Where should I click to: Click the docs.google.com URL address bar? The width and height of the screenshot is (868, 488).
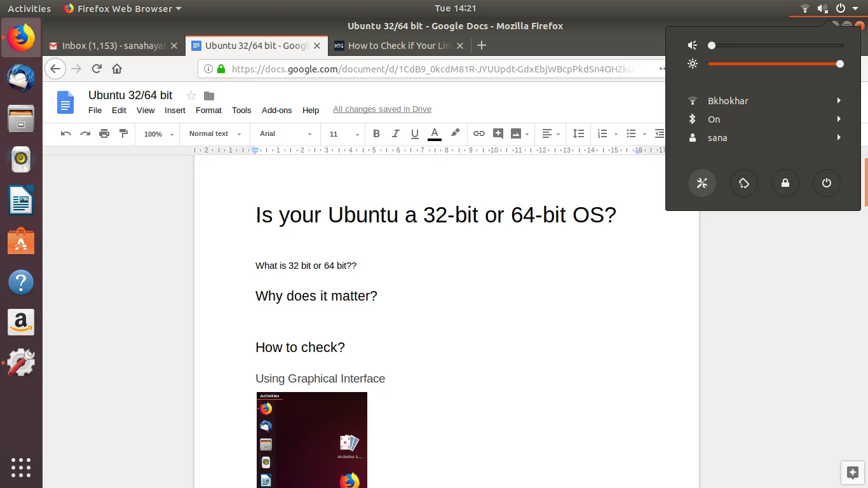pos(432,69)
